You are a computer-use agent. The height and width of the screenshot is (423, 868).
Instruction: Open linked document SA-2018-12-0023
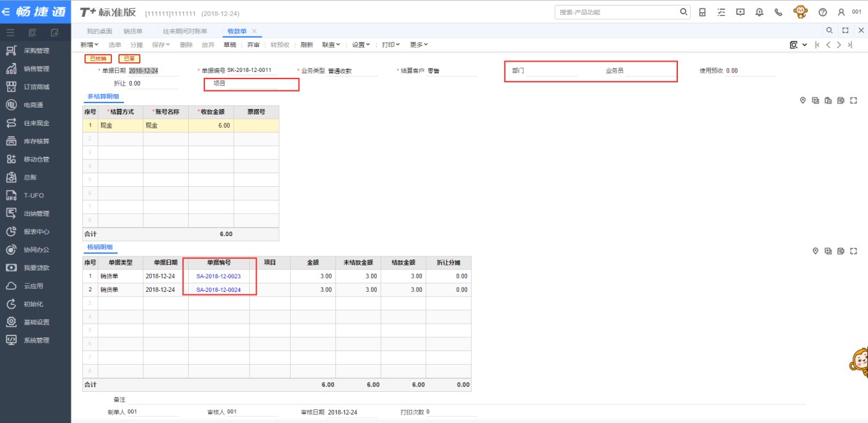click(x=218, y=276)
